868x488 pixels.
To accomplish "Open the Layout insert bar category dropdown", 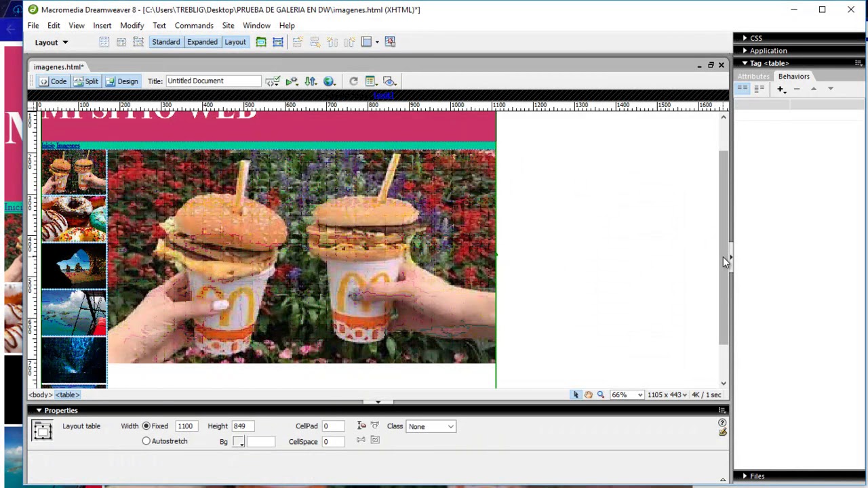I will pyautogui.click(x=52, y=42).
